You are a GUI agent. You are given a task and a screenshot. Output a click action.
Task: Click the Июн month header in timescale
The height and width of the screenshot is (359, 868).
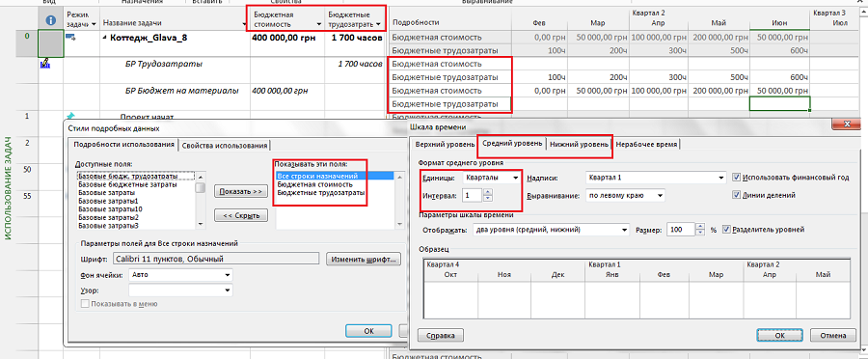pos(779,23)
